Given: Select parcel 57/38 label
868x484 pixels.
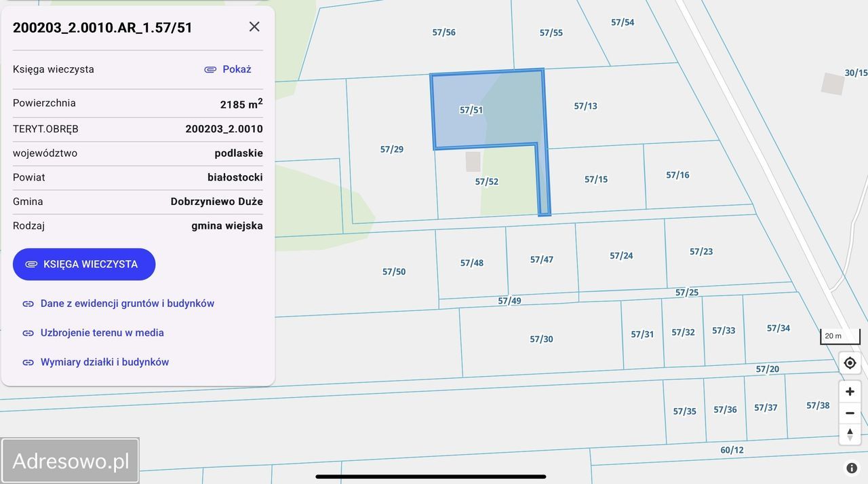Looking at the screenshot, I should (818, 405).
